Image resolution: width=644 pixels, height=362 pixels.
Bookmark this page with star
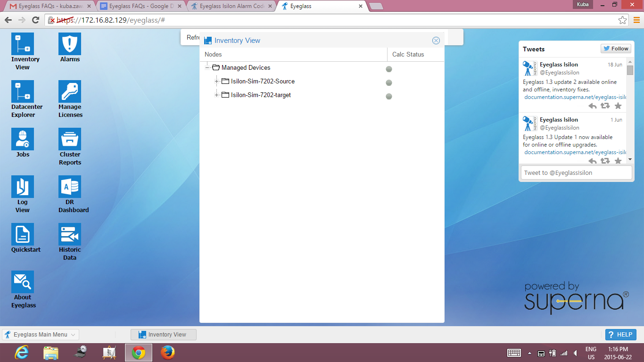[x=623, y=20]
